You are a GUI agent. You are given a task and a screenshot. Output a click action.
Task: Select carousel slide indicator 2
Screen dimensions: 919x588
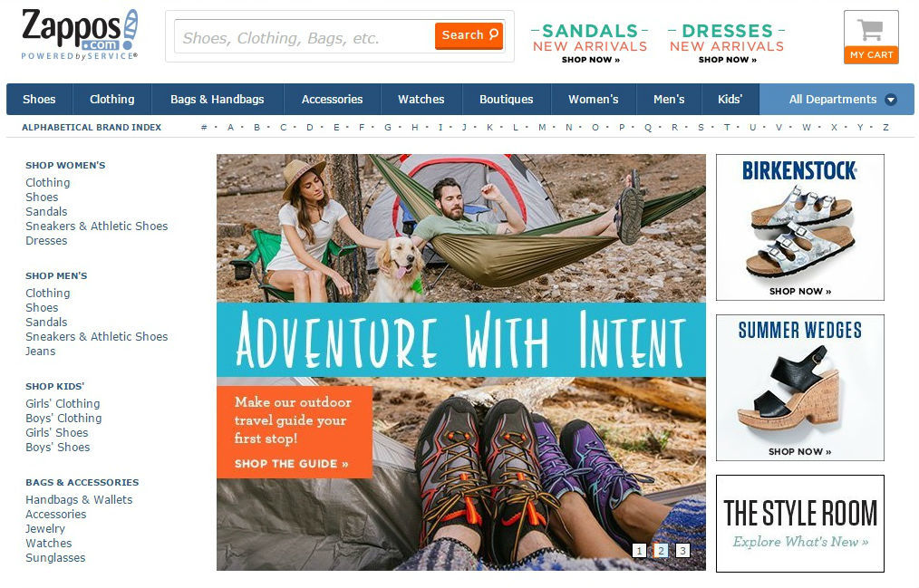[661, 551]
